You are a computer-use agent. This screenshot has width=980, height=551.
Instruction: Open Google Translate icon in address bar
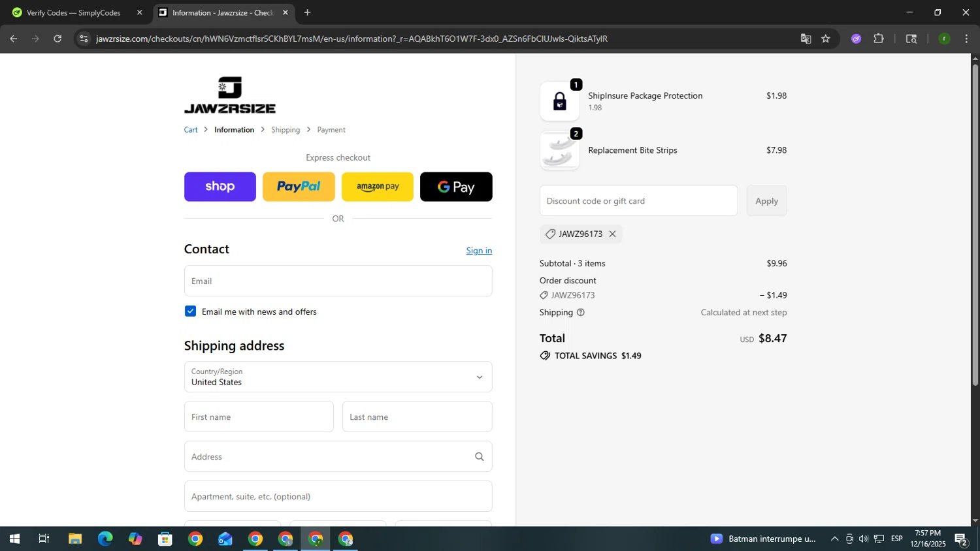(x=806, y=39)
